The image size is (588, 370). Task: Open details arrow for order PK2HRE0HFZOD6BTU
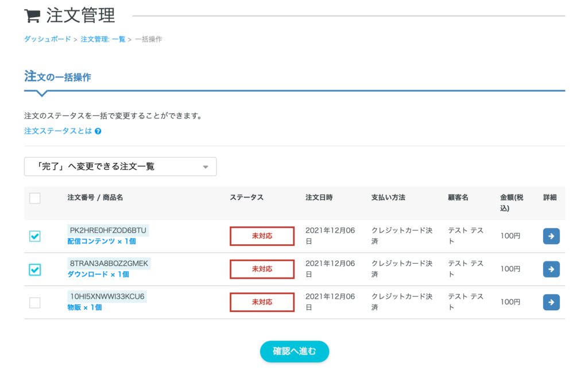pyautogui.click(x=551, y=236)
